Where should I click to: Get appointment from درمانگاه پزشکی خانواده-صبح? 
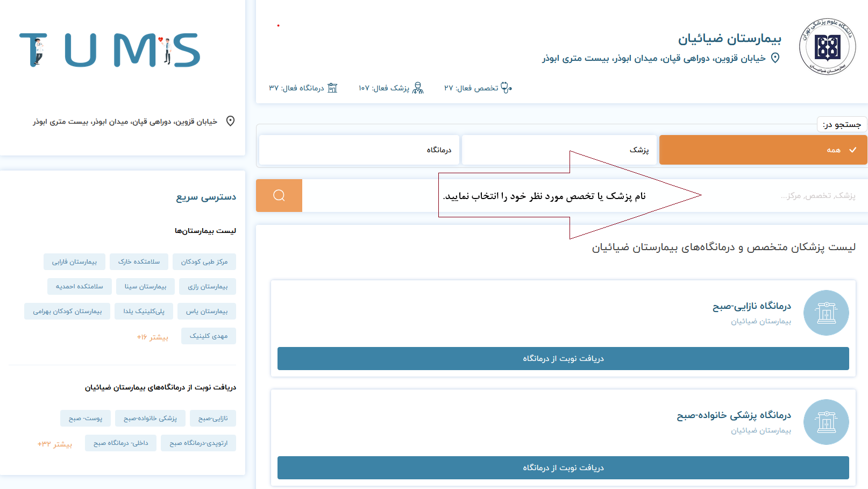[x=563, y=468]
